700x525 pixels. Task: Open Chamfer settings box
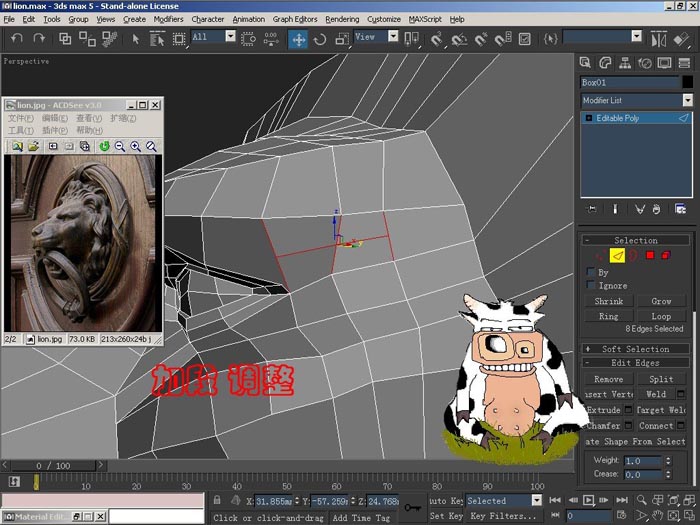tap(628, 425)
